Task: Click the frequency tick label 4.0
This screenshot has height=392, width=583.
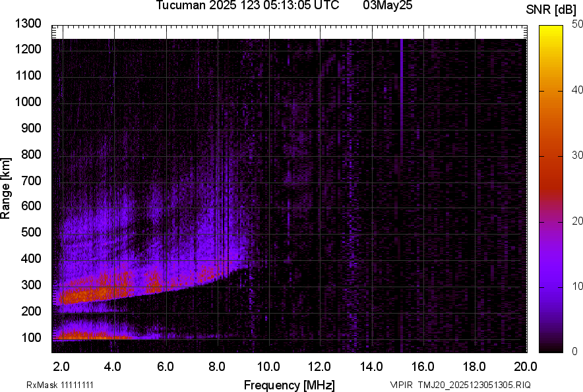Action: (x=113, y=367)
